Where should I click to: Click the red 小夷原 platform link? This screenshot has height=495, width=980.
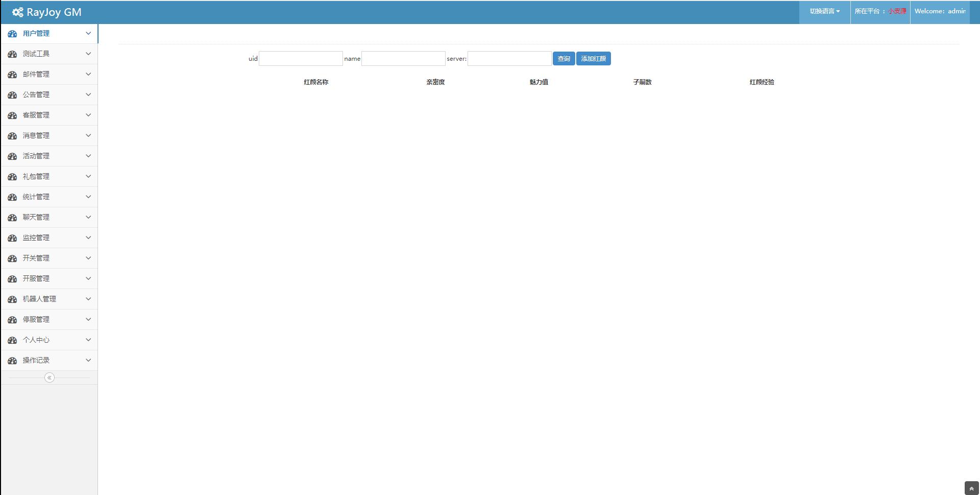click(896, 10)
